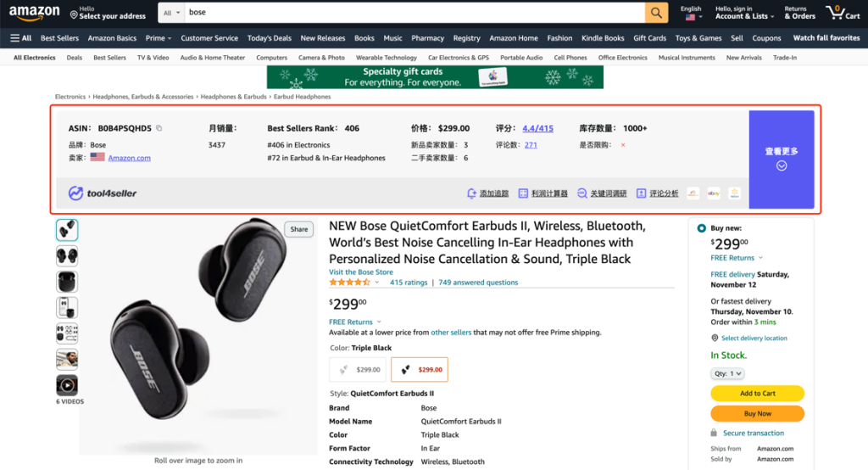Go to Best Sellers in the navigation bar
Screen dimensions: 868x470
(x=59, y=38)
